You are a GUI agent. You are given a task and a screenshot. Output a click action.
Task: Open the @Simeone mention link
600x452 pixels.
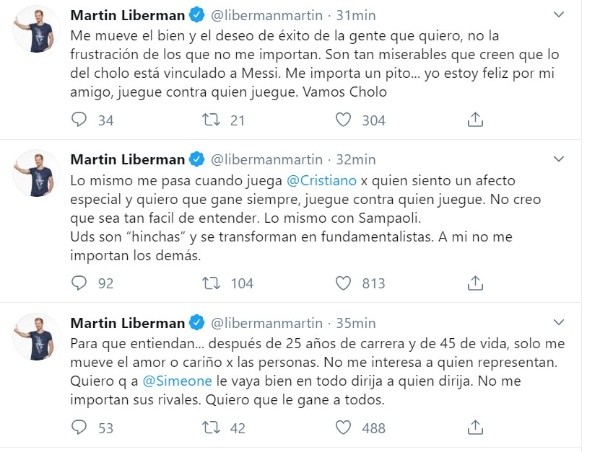point(163,381)
